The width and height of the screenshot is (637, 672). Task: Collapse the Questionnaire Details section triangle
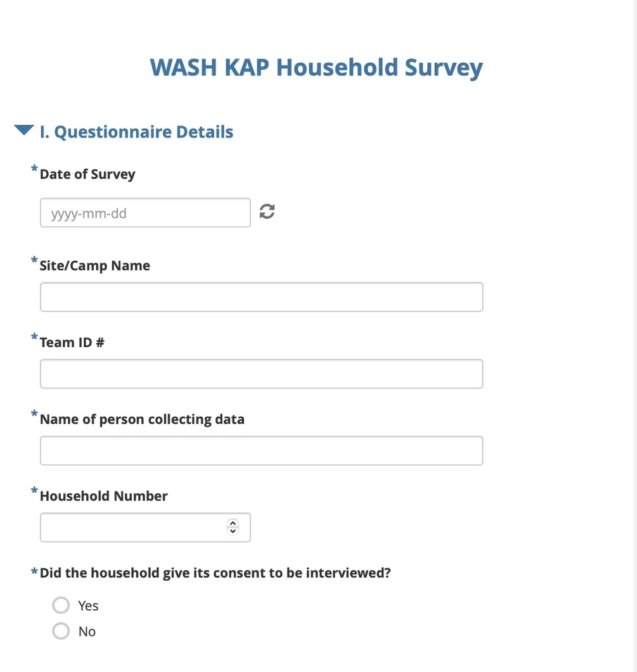pos(24,131)
